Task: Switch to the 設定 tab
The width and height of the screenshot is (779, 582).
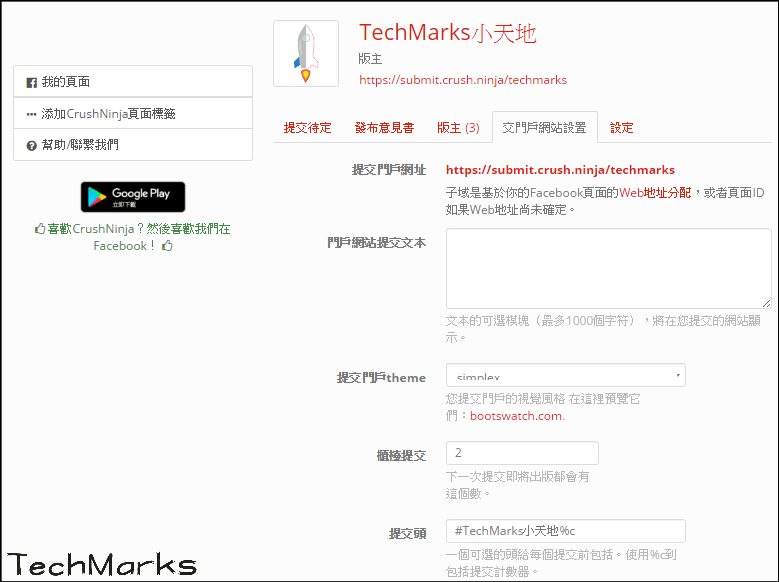Action: (x=622, y=128)
